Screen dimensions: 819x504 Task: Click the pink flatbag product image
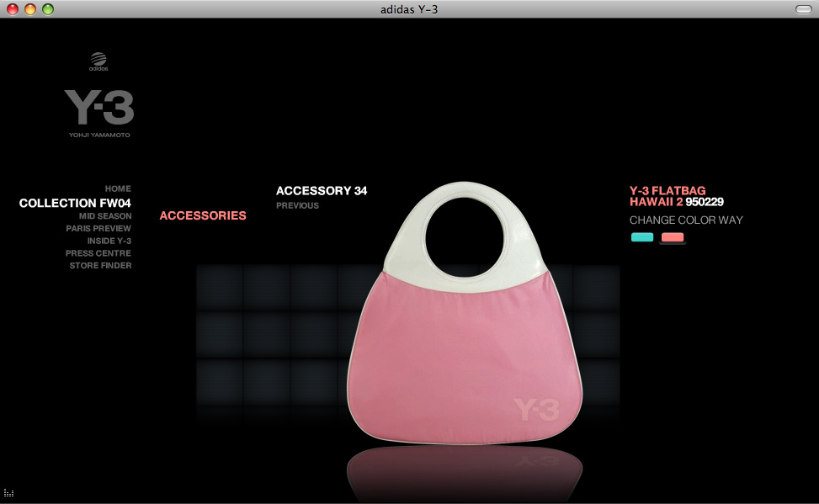pyautogui.click(x=465, y=313)
